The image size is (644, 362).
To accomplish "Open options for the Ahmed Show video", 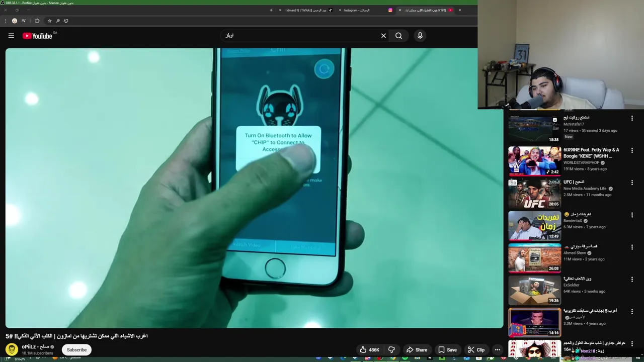I will (632, 247).
